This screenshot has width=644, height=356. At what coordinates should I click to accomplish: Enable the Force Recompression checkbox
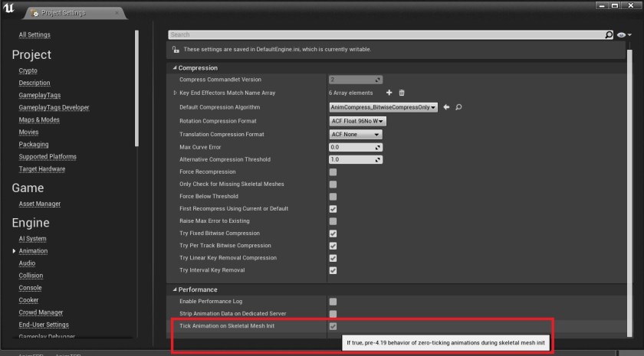click(x=333, y=172)
